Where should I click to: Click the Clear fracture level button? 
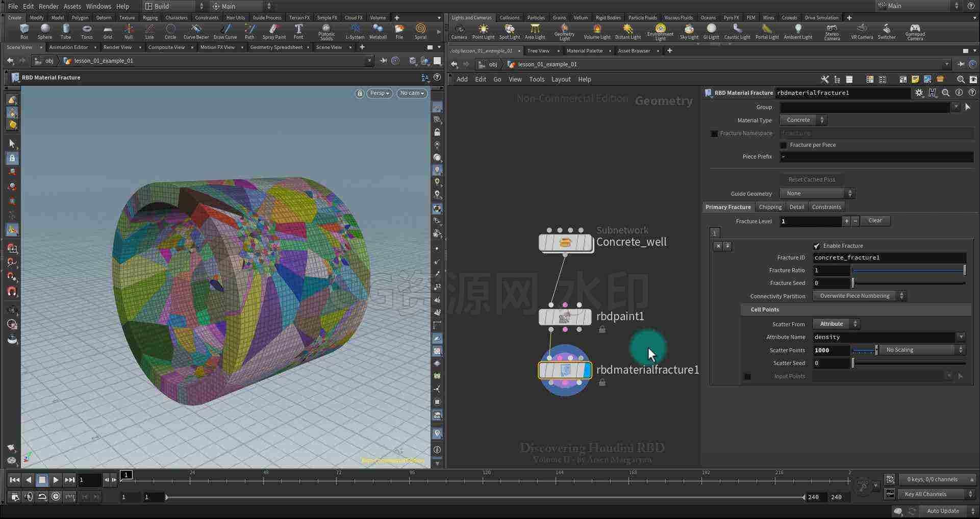pos(875,221)
